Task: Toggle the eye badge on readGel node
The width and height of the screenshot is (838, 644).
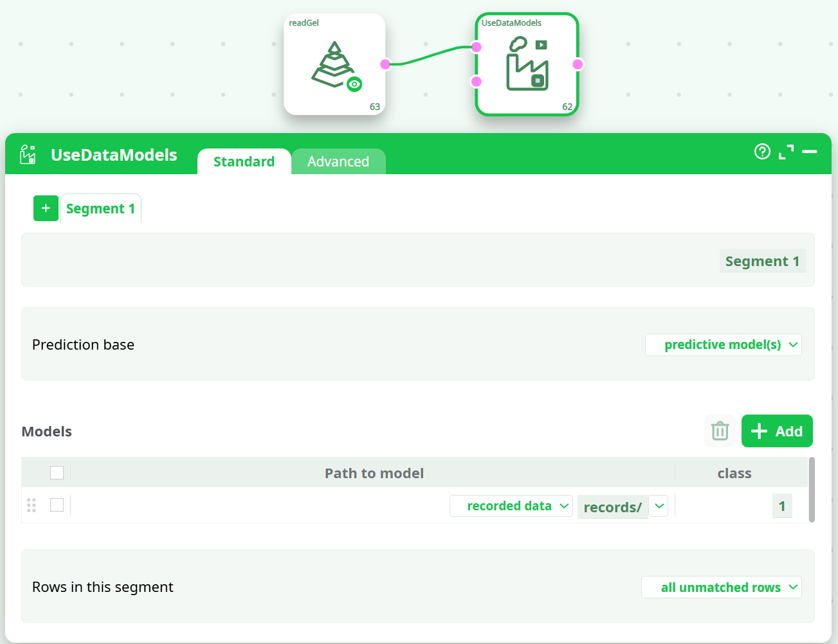Action: click(354, 84)
